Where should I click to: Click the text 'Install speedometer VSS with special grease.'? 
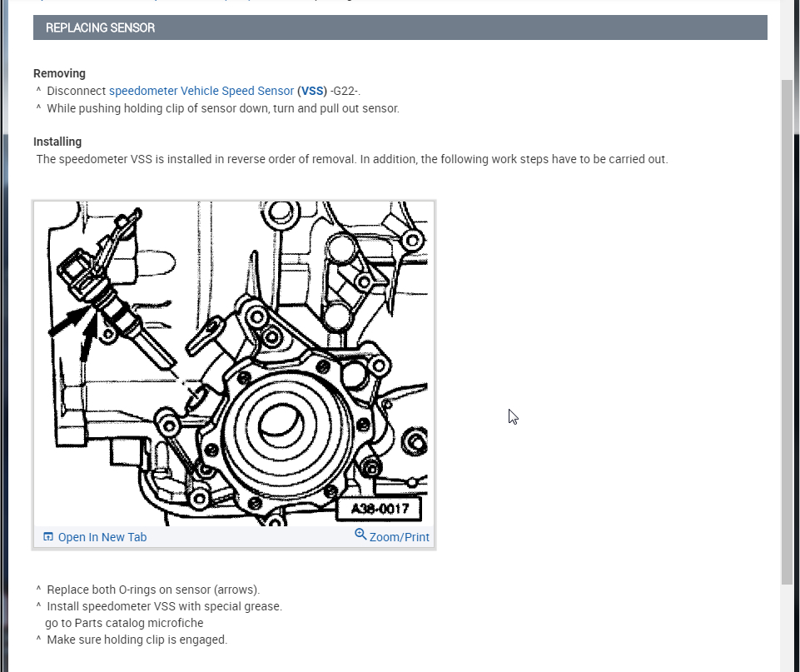(164, 606)
